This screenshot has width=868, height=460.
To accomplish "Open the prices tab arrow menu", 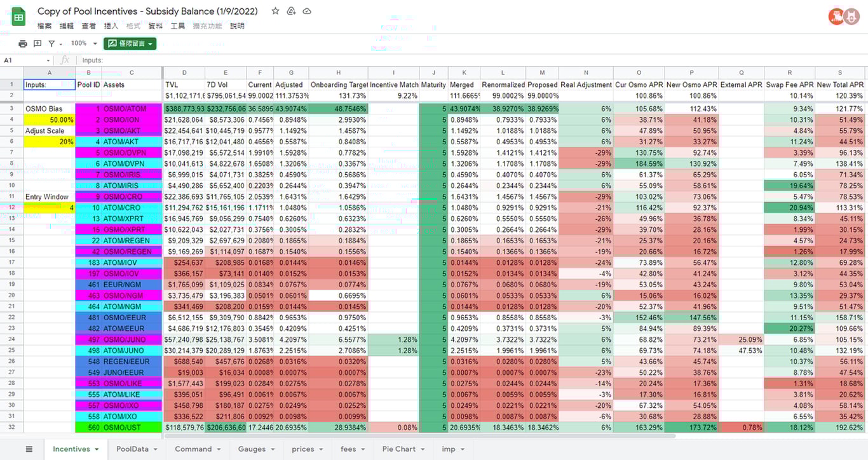I will click(x=321, y=449).
